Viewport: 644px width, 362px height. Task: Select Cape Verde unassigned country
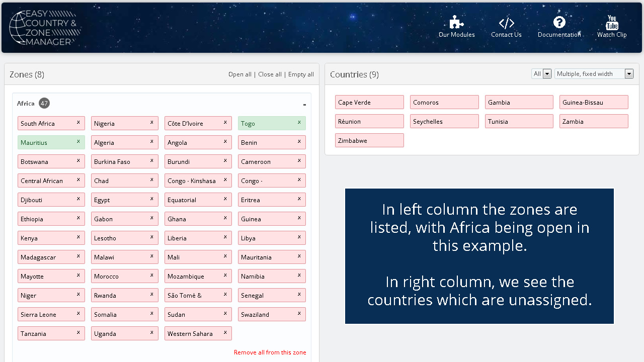click(369, 102)
